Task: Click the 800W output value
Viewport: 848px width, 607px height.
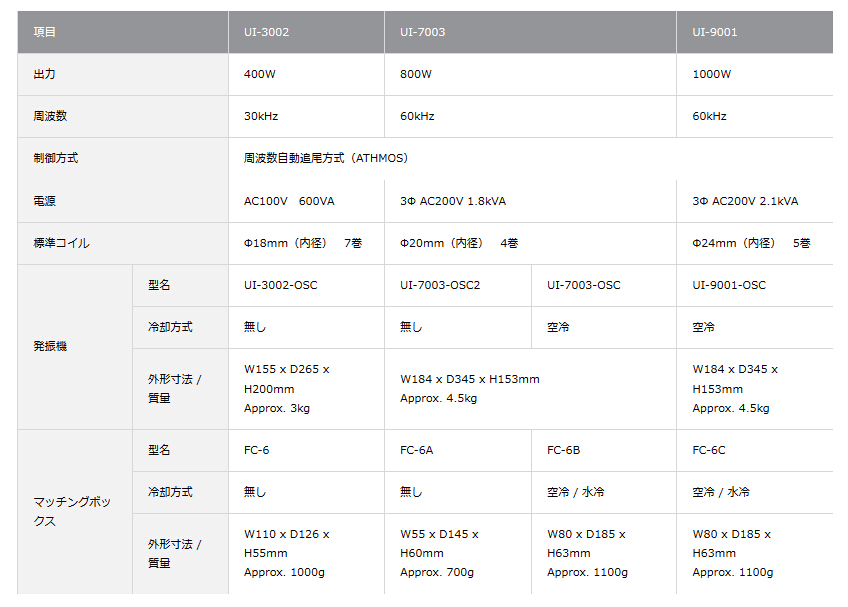Action: tap(416, 74)
